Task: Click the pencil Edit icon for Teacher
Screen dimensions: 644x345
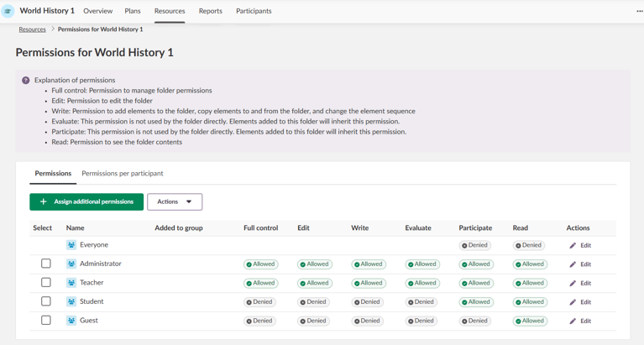Action: [573, 283]
